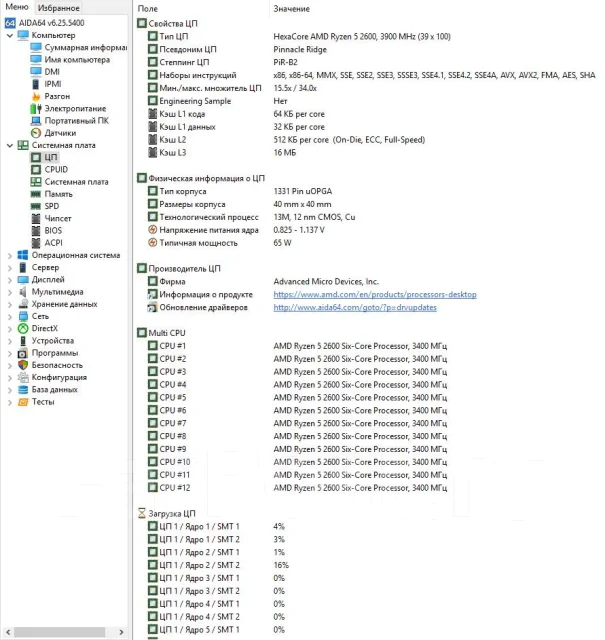The image size is (605, 640).
Task: Click the AIDA64 v6.25.5400 root icon
Action: [10, 23]
